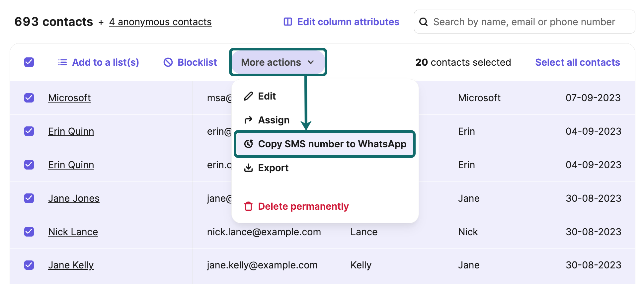Click the download icon beside Export
This screenshot has width=644, height=284.
[x=248, y=168]
